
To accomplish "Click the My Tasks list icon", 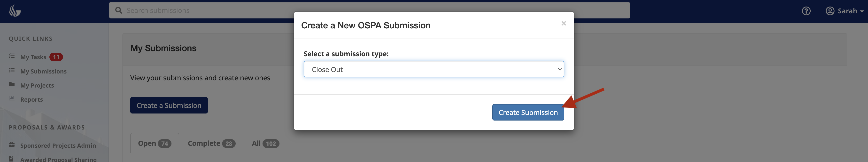I will [12, 56].
